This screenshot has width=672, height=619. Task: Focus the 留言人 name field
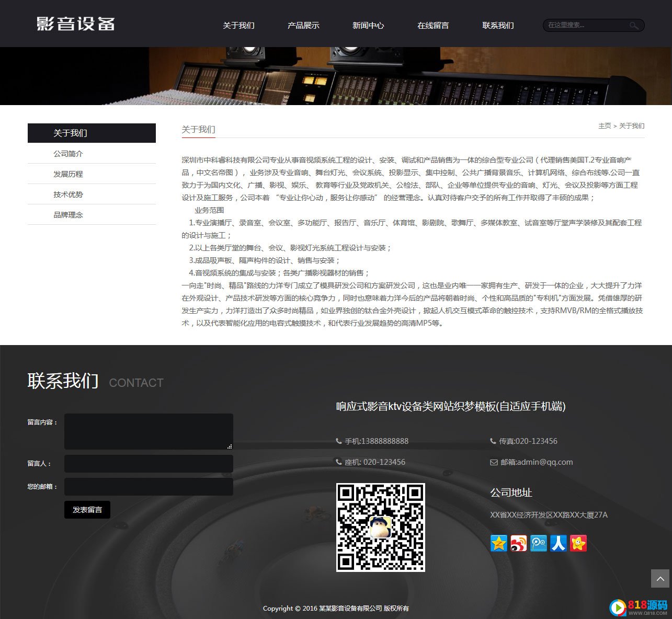149,464
